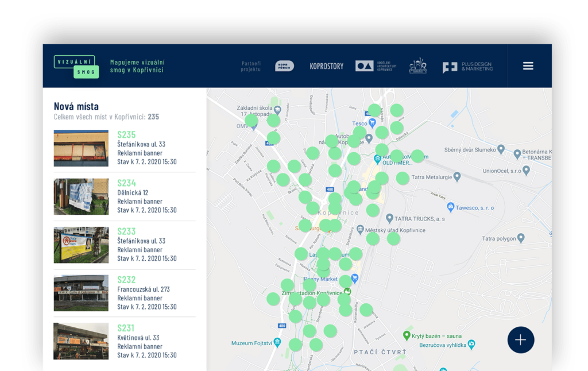The image size is (588, 371).
Task: Click the Bezručova vyhlídka camera pin
Action: pos(471,344)
